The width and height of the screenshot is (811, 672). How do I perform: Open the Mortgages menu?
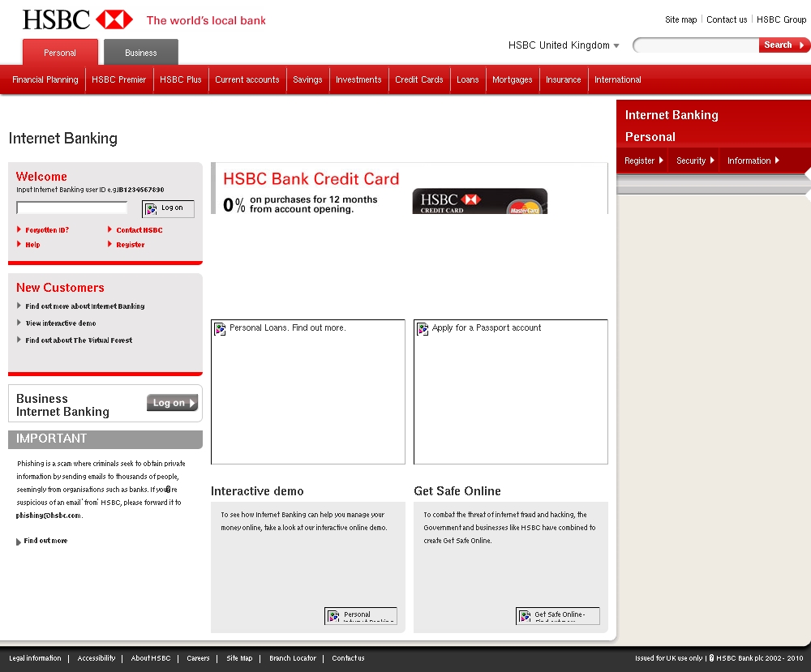512,79
